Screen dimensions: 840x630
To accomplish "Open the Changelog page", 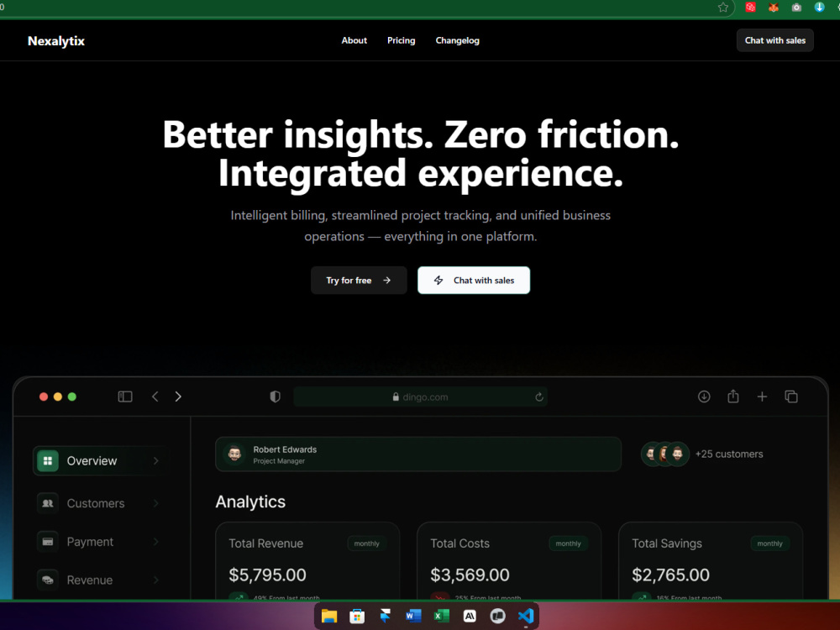I will [458, 40].
